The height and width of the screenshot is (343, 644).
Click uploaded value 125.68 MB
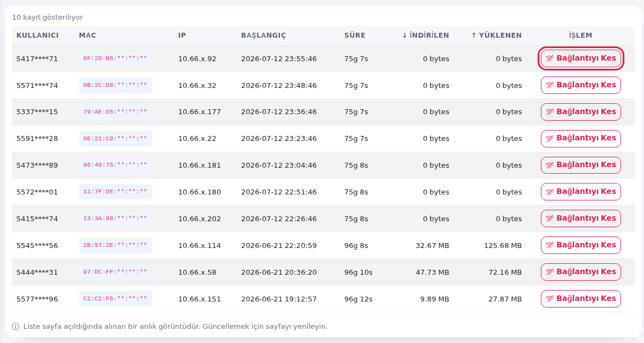(503, 246)
